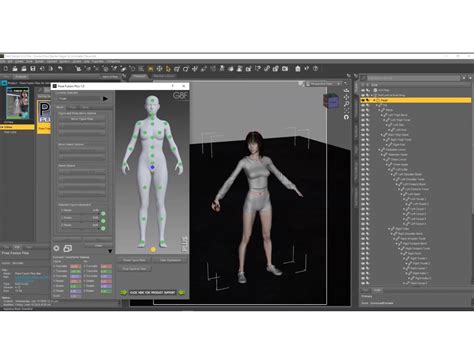
Task: Click the help question mark toolbar icon
Action: click(315, 69)
